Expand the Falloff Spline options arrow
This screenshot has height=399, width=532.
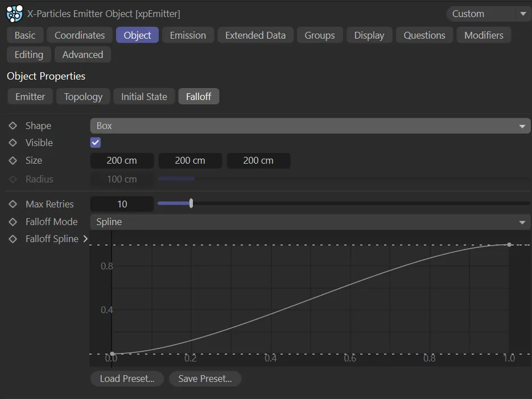click(x=86, y=239)
